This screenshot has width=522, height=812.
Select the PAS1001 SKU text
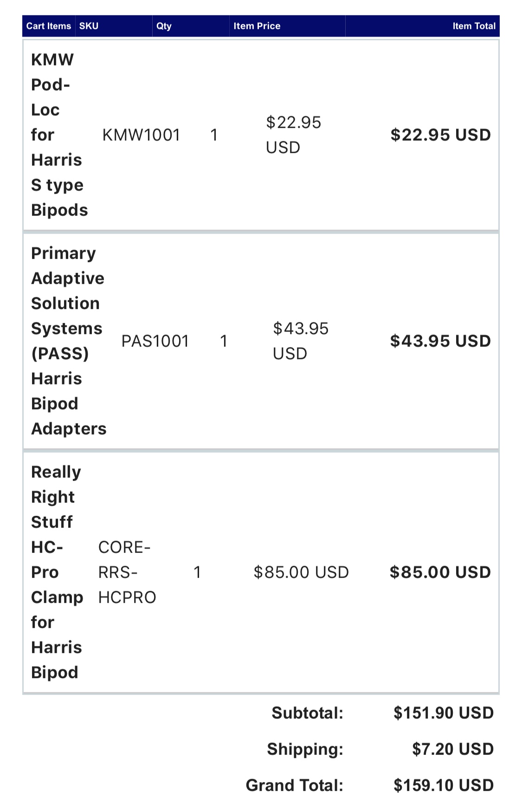[155, 341]
